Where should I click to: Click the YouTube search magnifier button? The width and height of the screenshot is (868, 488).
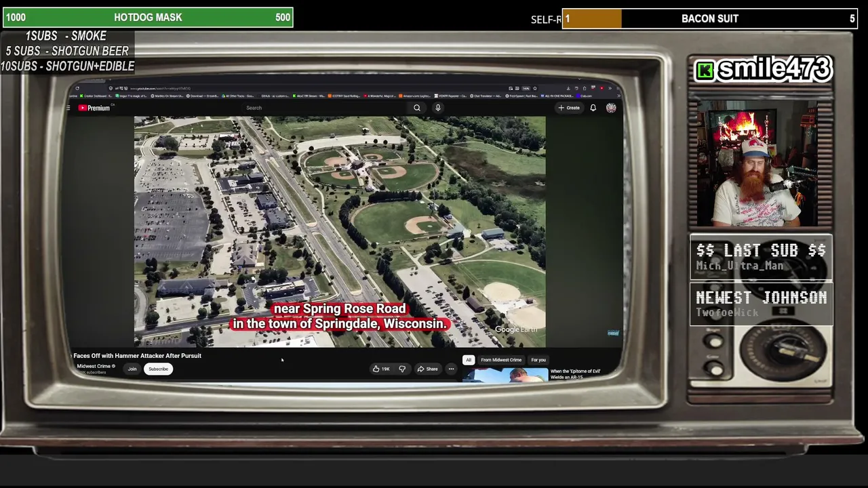pyautogui.click(x=417, y=108)
